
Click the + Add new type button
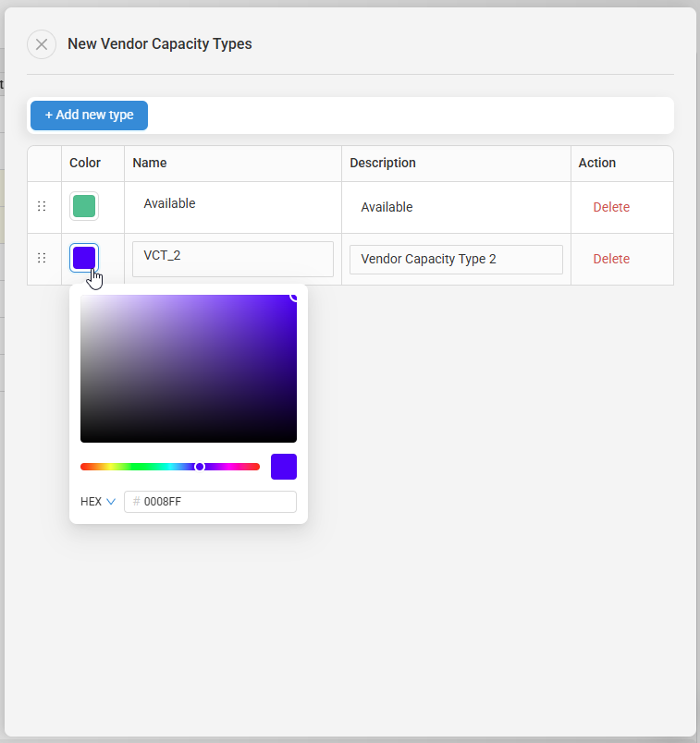coord(89,116)
